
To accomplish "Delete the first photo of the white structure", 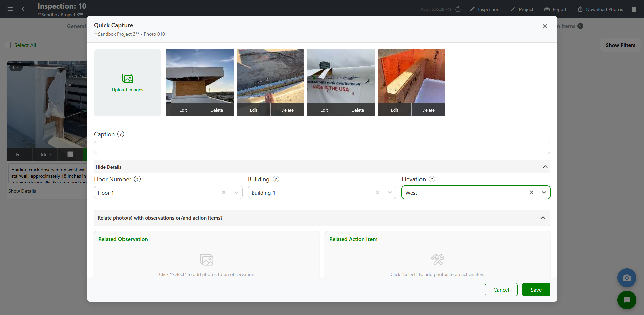I will coord(217,110).
